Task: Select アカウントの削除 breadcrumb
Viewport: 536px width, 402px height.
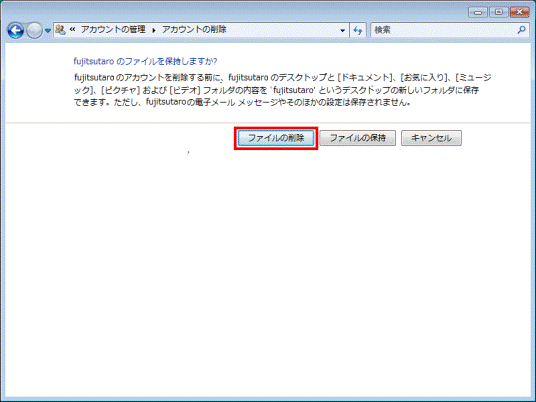Action: point(194,30)
